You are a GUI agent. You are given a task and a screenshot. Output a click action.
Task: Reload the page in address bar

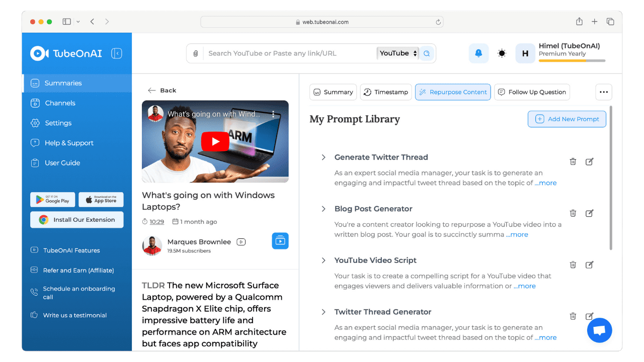(438, 22)
